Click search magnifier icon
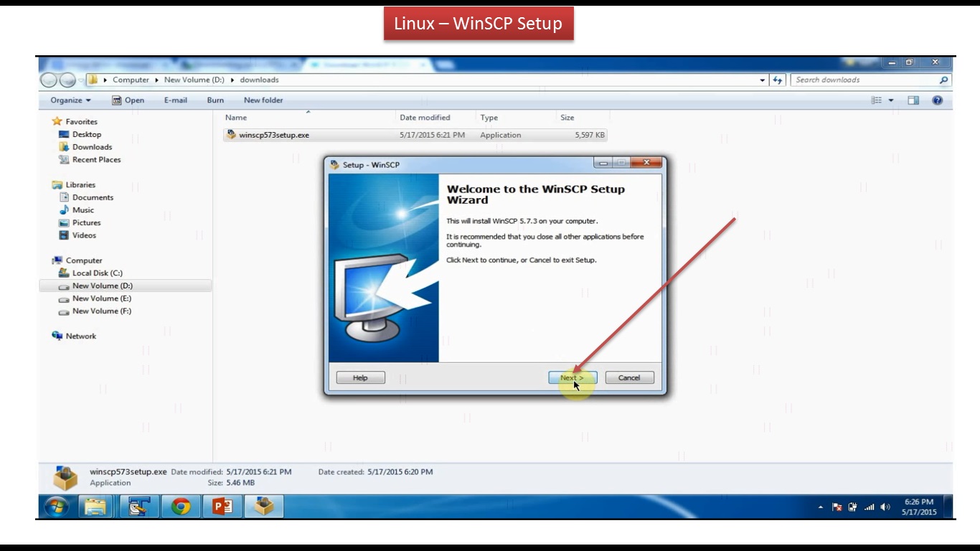980x551 pixels. pos(944,80)
